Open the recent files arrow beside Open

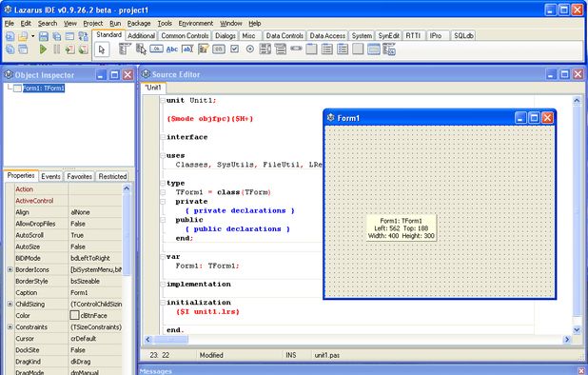pyautogui.click(x=33, y=36)
